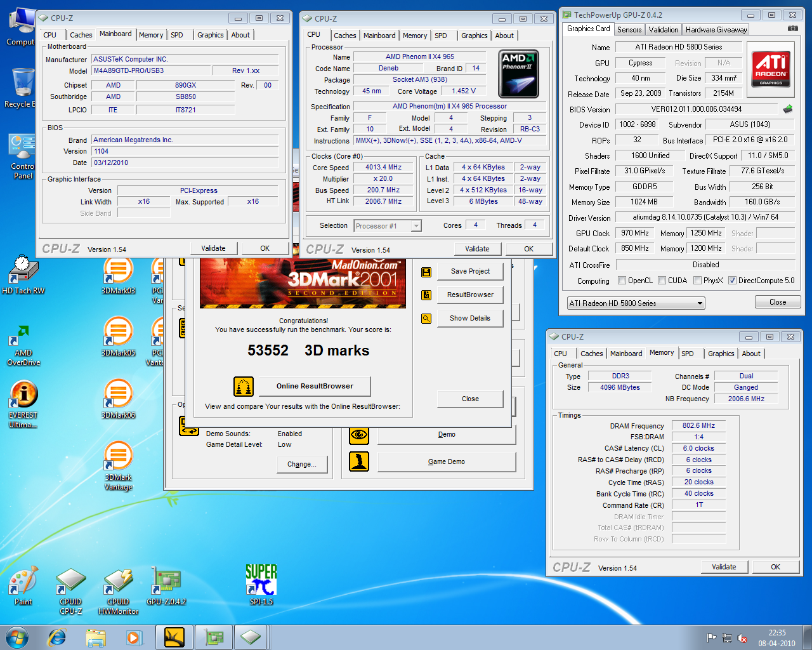Open the Processor #1 selection dropdown
Screen dimensions: 812x650
[388, 226]
